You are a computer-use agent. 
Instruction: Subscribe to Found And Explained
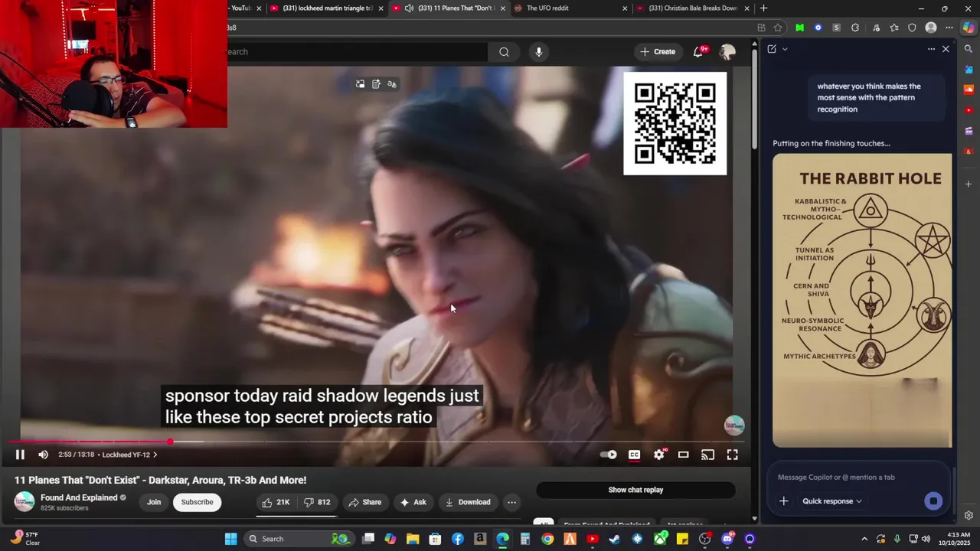tap(197, 502)
